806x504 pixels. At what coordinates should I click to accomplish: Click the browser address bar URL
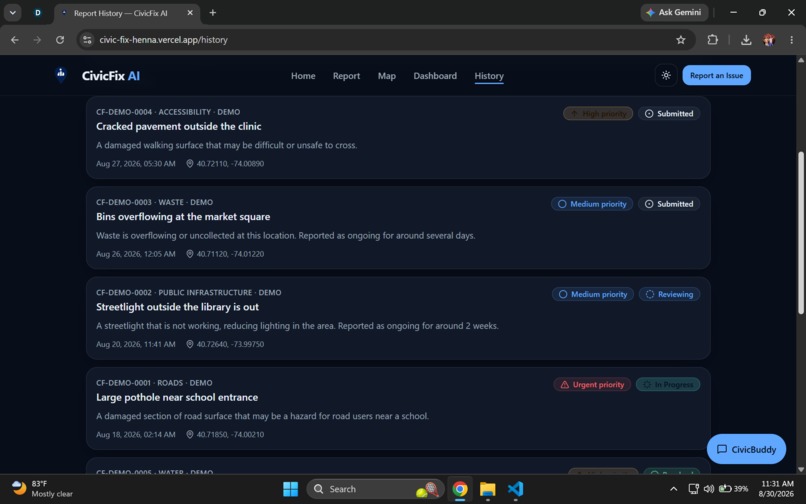click(x=163, y=40)
